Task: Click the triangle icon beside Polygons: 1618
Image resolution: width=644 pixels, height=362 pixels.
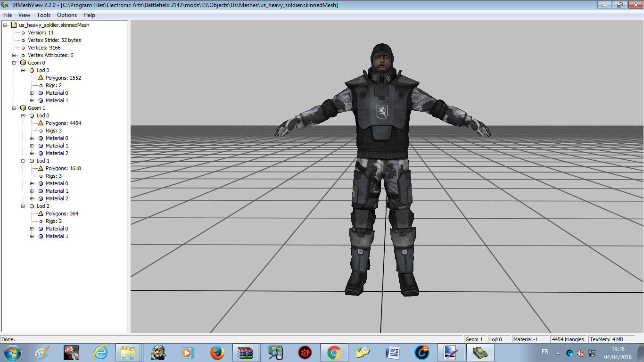Action: [x=41, y=168]
